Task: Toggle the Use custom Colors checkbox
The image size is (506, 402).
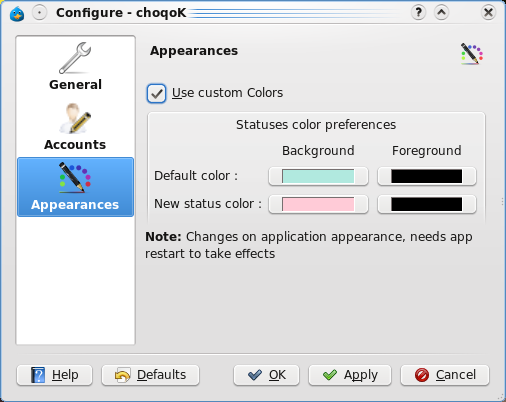Action: pos(156,93)
